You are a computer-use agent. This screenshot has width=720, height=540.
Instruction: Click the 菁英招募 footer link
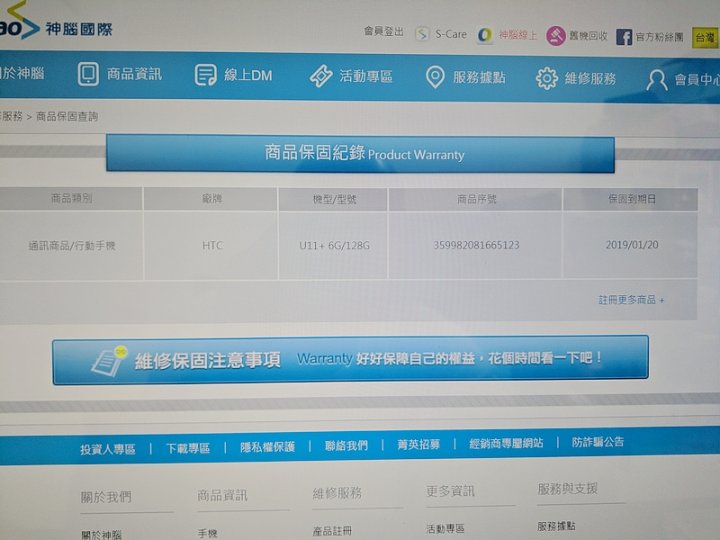coord(418,444)
